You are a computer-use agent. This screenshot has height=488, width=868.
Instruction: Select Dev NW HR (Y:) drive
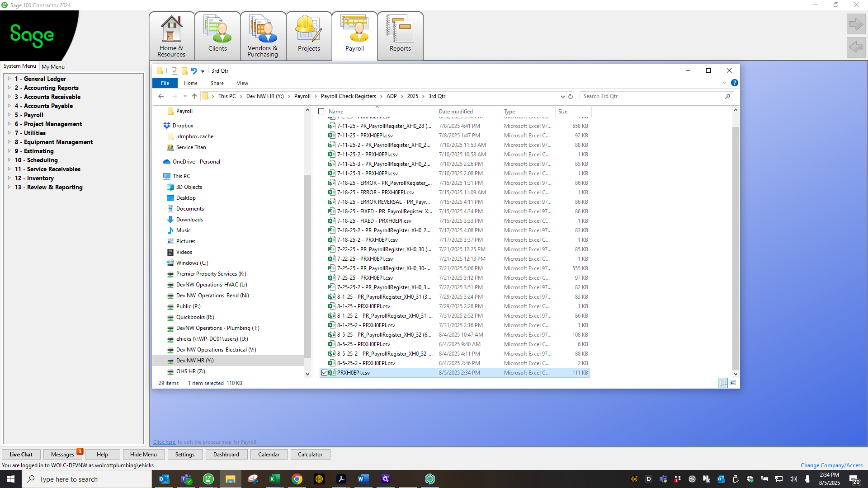194,361
